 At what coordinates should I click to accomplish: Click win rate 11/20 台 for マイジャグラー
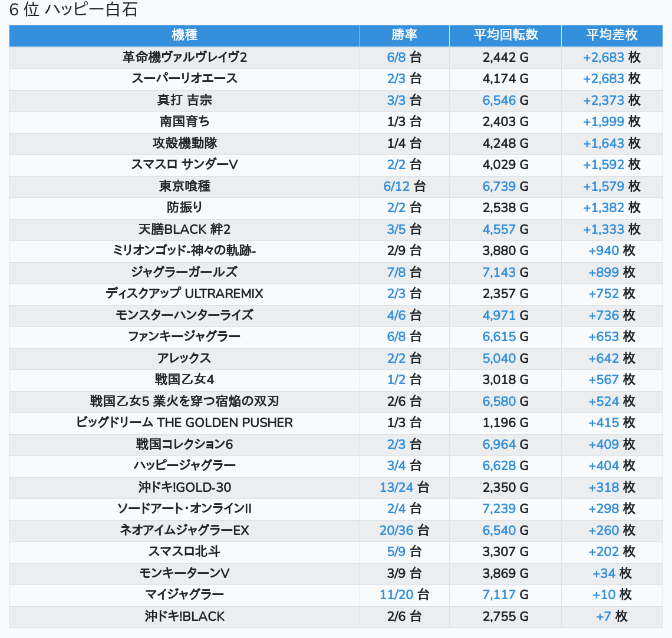[x=404, y=595]
